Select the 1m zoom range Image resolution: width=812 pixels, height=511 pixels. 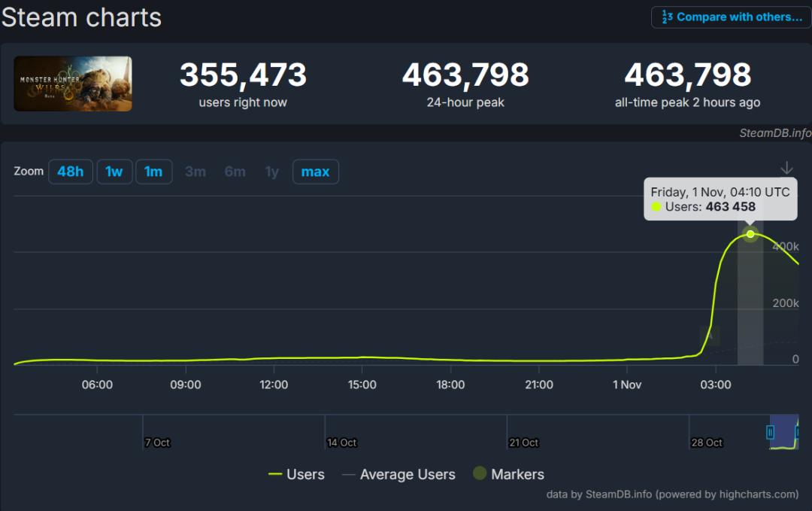click(x=153, y=172)
